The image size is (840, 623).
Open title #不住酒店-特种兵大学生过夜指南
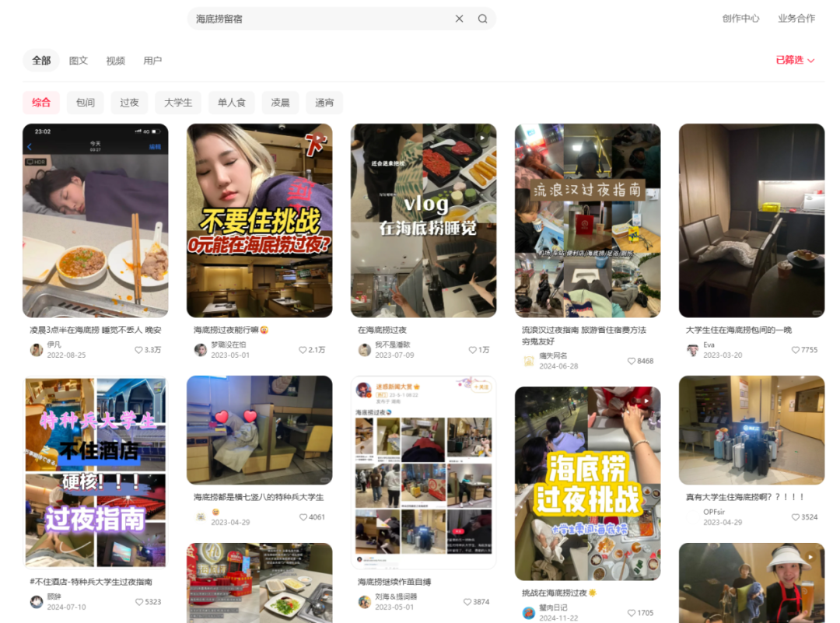click(x=91, y=582)
